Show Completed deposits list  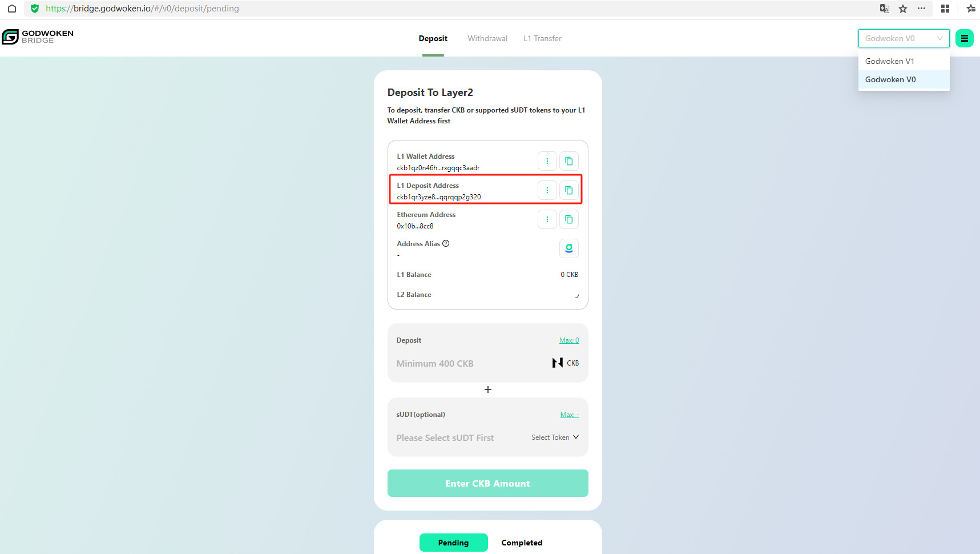(x=522, y=543)
